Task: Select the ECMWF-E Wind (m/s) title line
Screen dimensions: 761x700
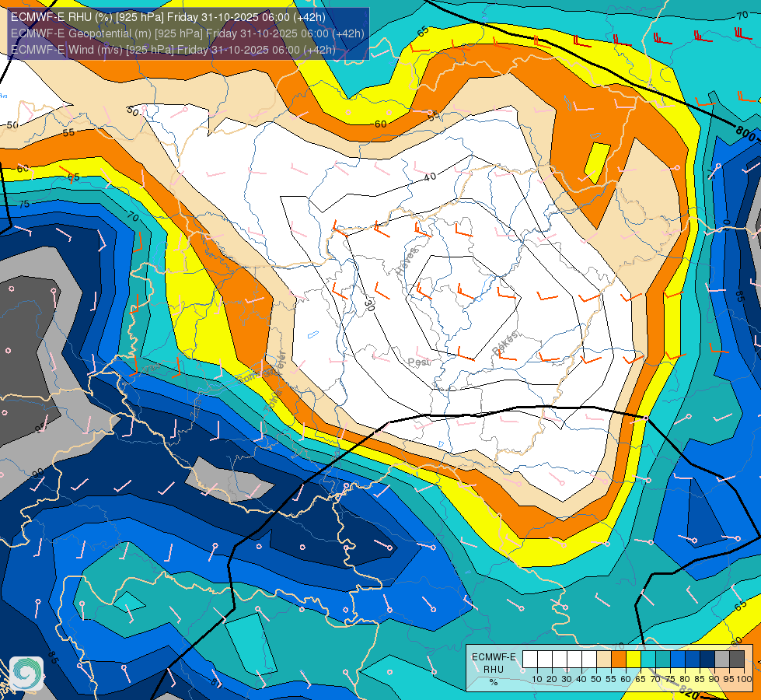Action: tap(173, 50)
